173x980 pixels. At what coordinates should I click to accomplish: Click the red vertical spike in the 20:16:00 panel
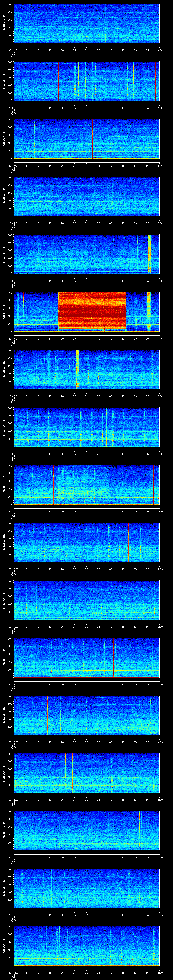[x=52, y=888]
